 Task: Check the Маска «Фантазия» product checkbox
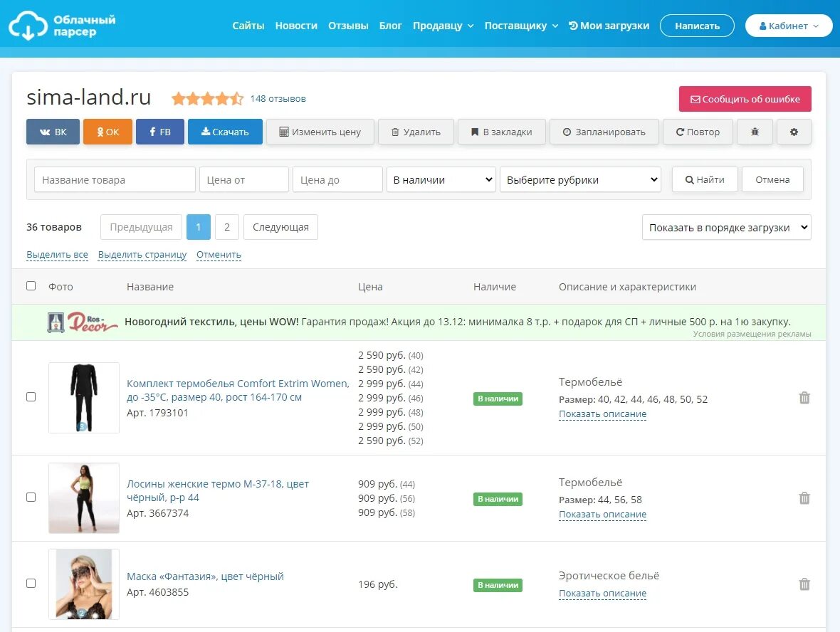[x=31, y=584]
